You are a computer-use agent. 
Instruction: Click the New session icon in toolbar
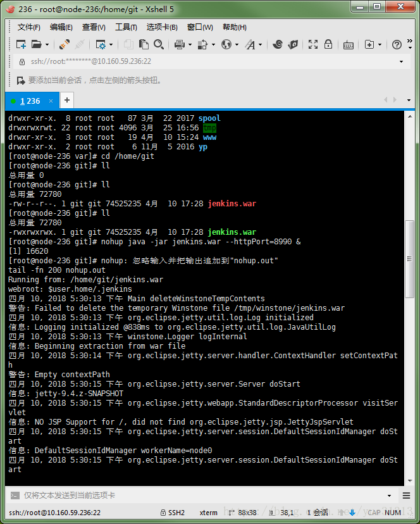(21, 44)
